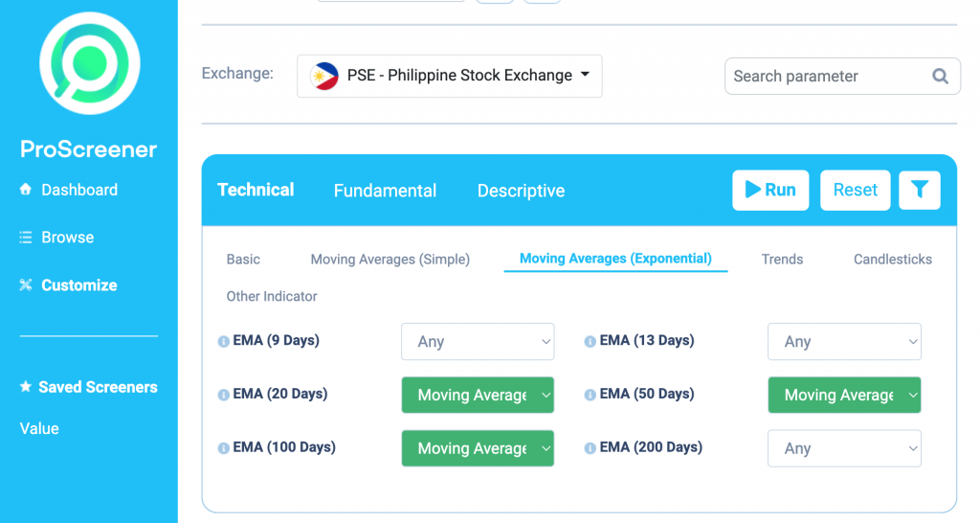Select the Moving Averages (Simple) subtab

pos(390,259)
